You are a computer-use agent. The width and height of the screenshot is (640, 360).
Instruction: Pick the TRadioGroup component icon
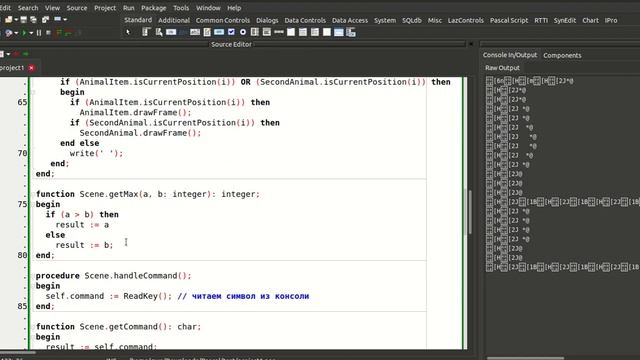[x=302, y=32]
